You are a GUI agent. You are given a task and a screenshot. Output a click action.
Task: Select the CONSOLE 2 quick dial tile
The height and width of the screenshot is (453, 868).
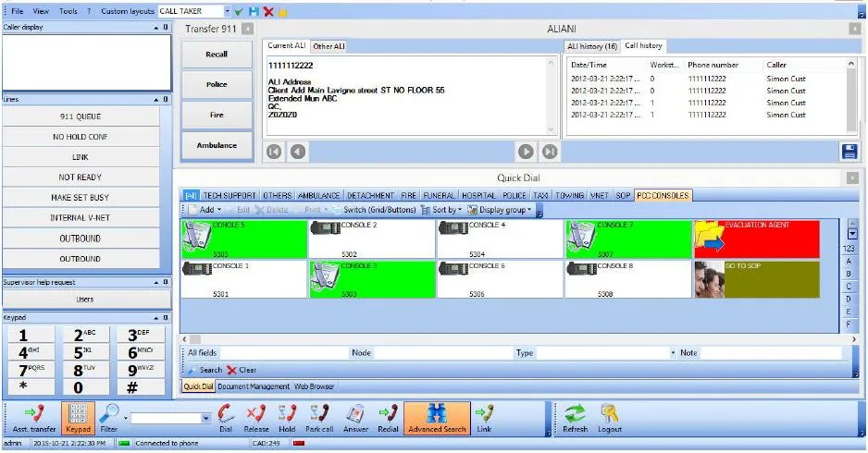click(372, 239)
